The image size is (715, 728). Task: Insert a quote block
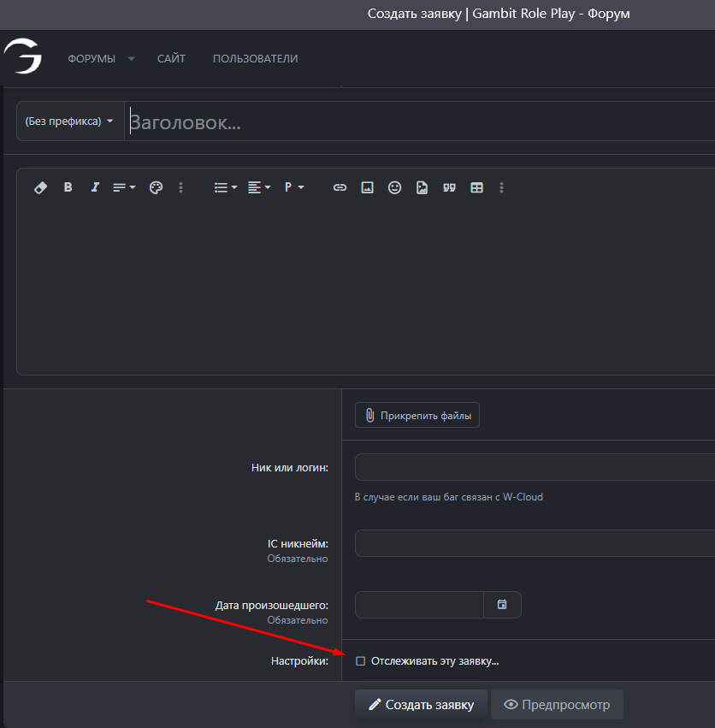coord(449,187)
